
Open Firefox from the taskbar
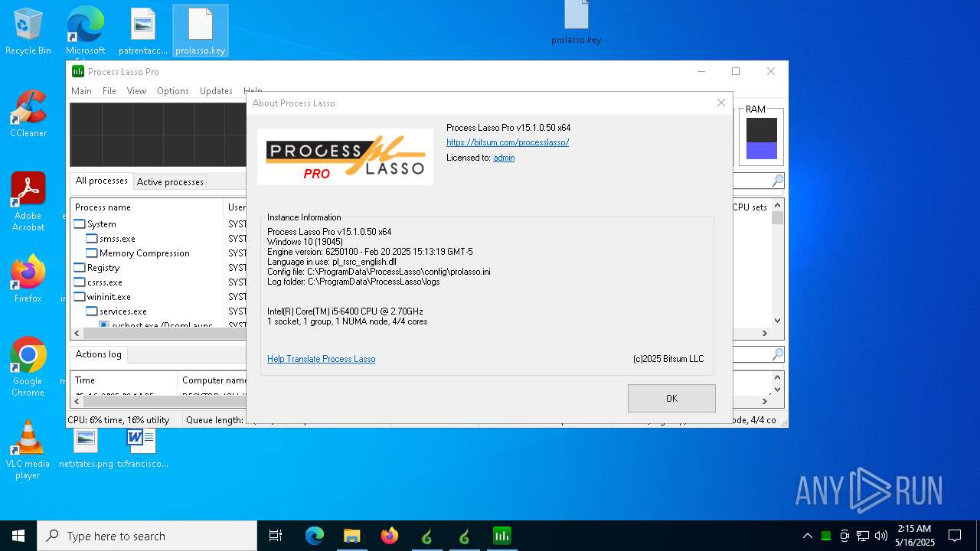click(x=390, y=536)
